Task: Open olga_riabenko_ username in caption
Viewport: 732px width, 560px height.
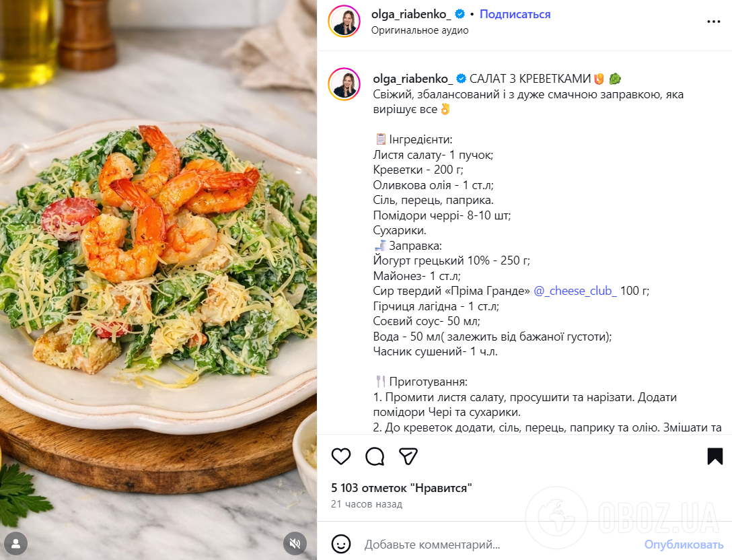Action: point(412,79)
